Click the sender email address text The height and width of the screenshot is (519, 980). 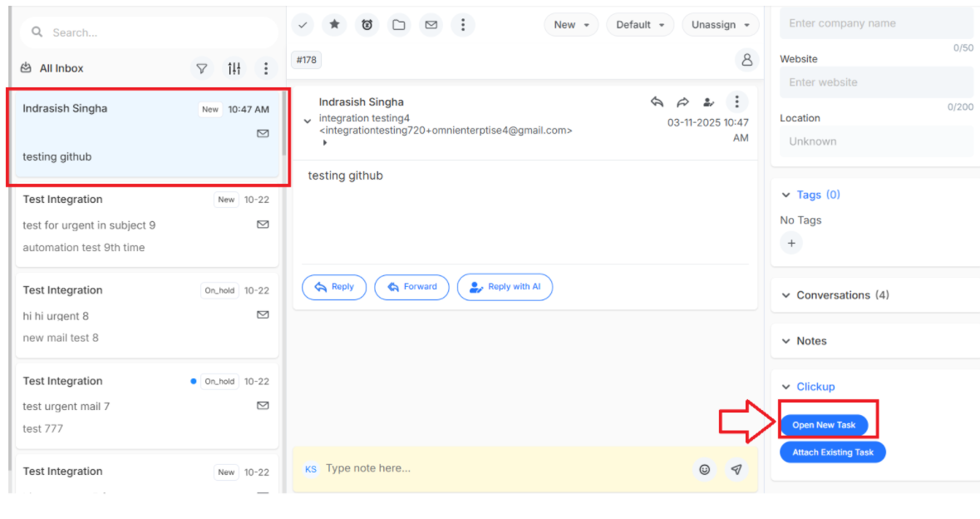click(x=446, y=131)
